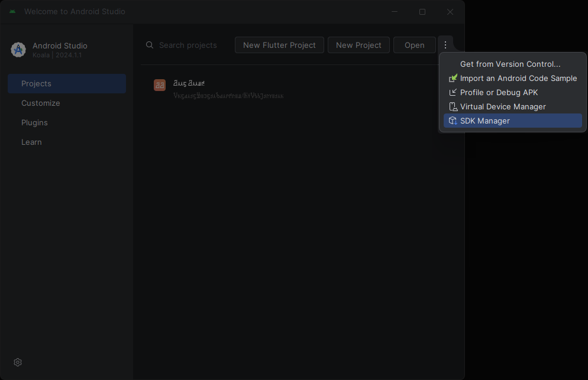This screenshot has height=380, width=588.
Task: Pick Import an Android Code Sample
Action: click(x=513, y=78)
